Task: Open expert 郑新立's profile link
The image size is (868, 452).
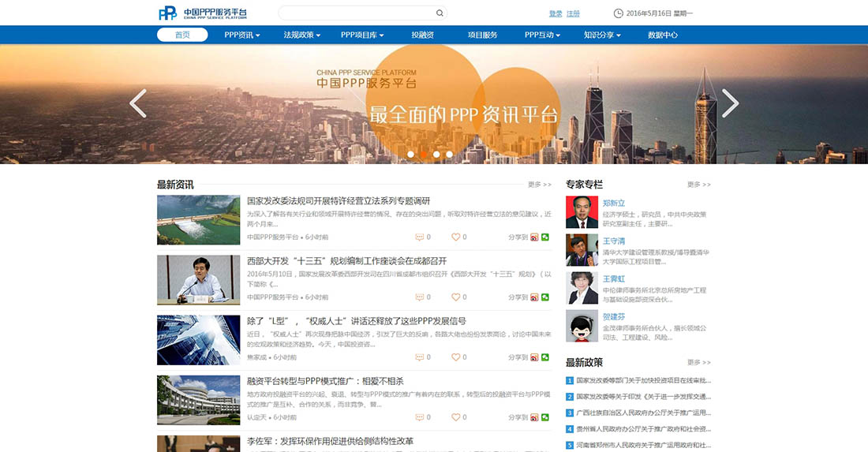Action: pos(613,203)
